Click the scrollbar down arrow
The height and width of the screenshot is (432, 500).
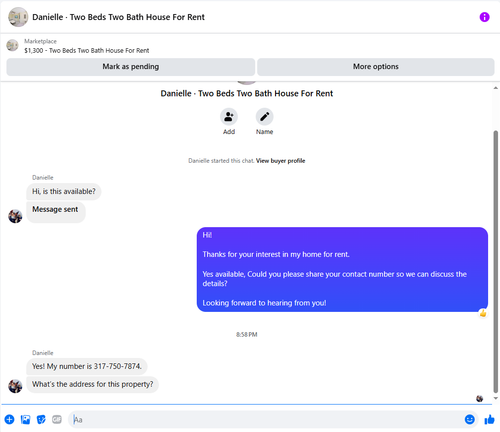coord(496,398)
